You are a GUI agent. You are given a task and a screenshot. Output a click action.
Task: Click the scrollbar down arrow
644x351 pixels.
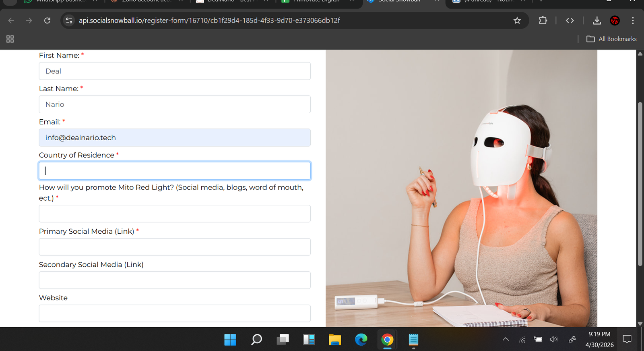(x=640, y=324)
